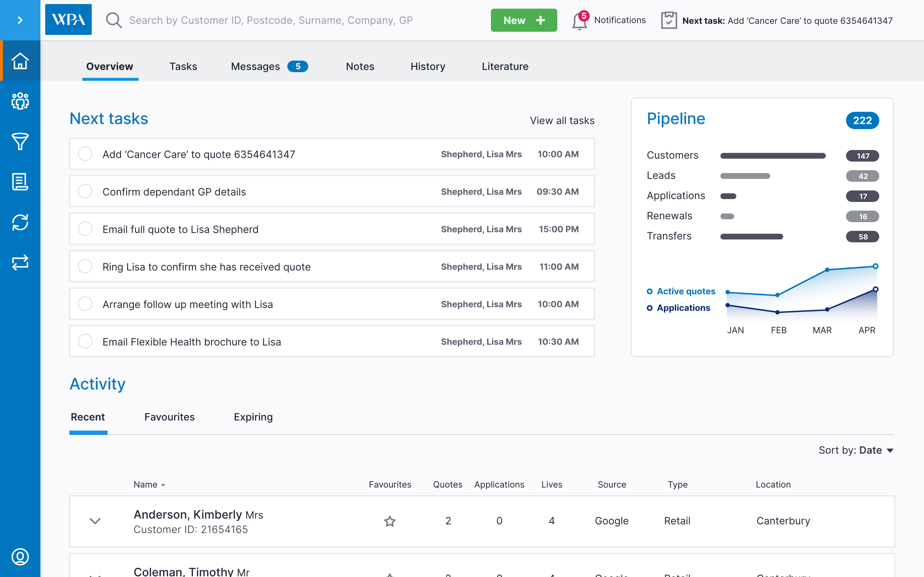924x577 pixels.
Task: Open the Notifications bell icon
Action: (x=580, y=21)
